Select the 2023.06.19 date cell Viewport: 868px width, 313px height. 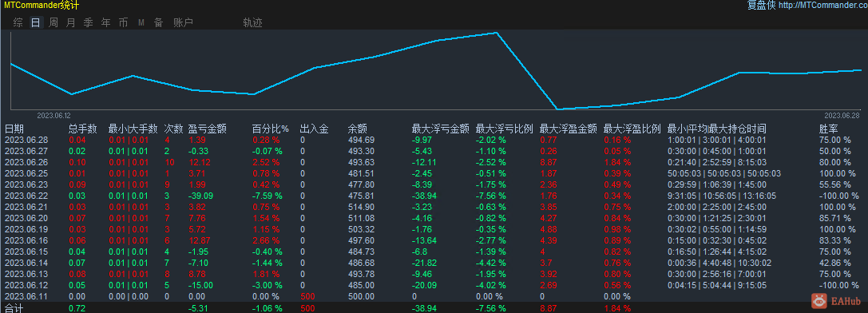[26, 229]
